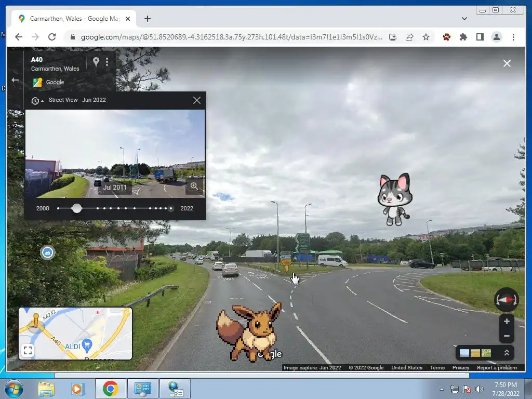Bookmark this page with the star icon
The height and width of the screenshot is (399, 532).
point(426,37)
